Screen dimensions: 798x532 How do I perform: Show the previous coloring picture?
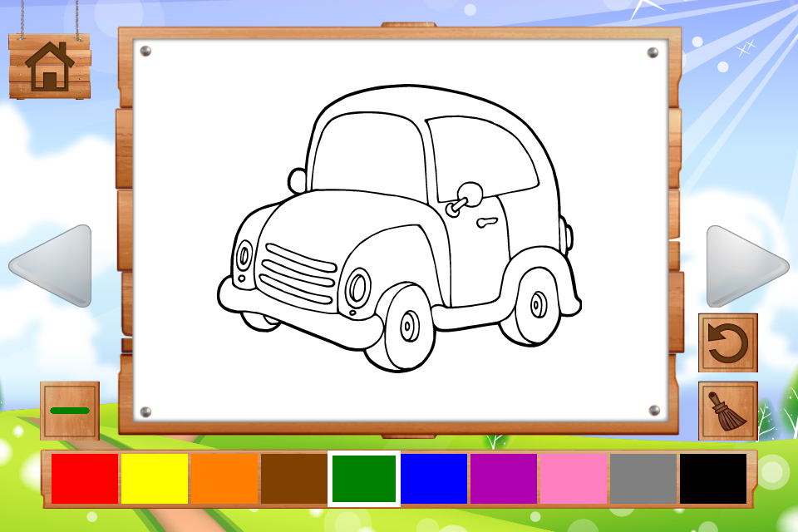51,266
